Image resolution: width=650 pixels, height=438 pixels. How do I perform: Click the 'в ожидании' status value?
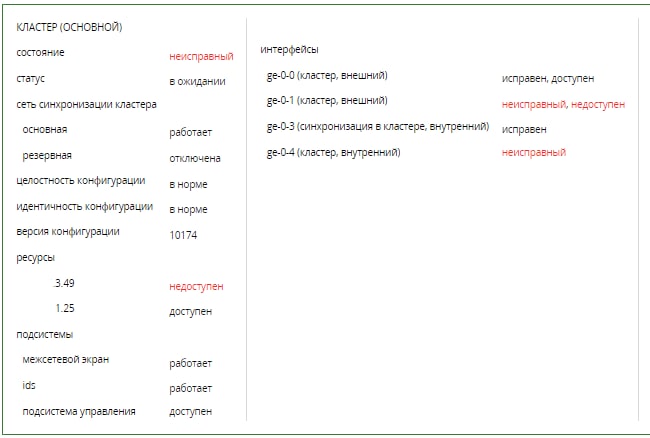[x=197, y=82]
